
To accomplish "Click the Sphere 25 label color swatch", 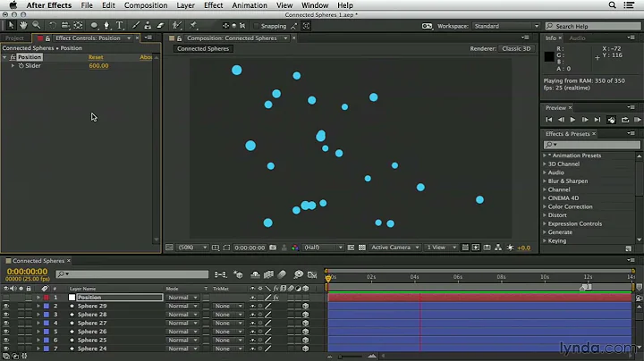I will coord(47,340).
